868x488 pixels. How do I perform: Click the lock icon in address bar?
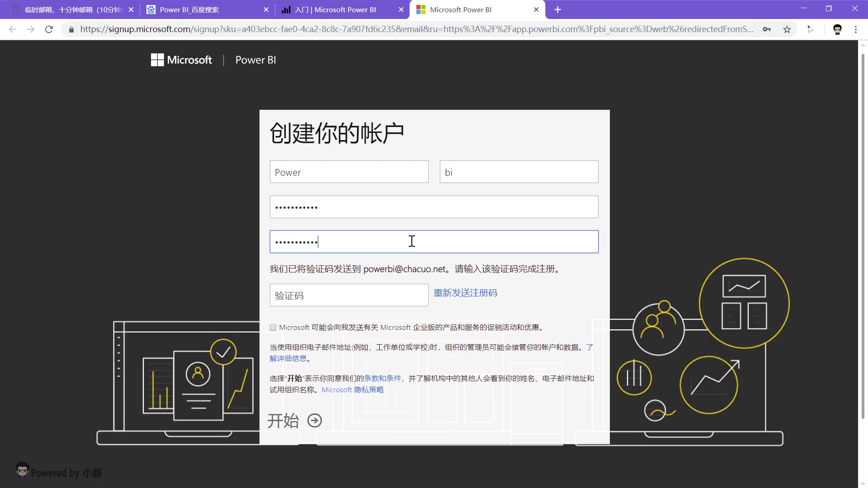(71, 29)
